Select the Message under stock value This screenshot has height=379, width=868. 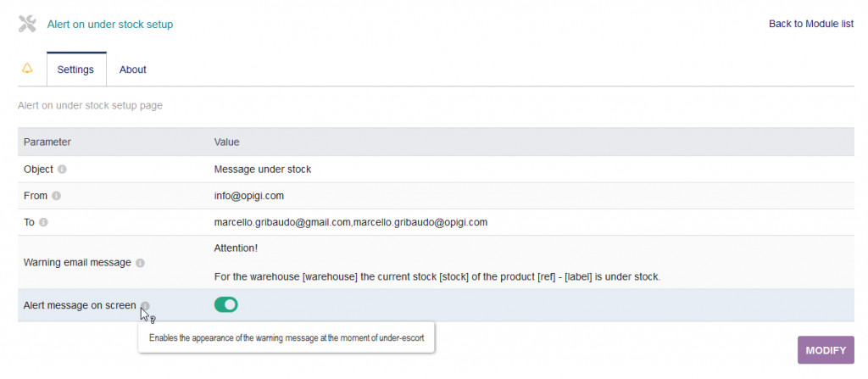point(263,169)
